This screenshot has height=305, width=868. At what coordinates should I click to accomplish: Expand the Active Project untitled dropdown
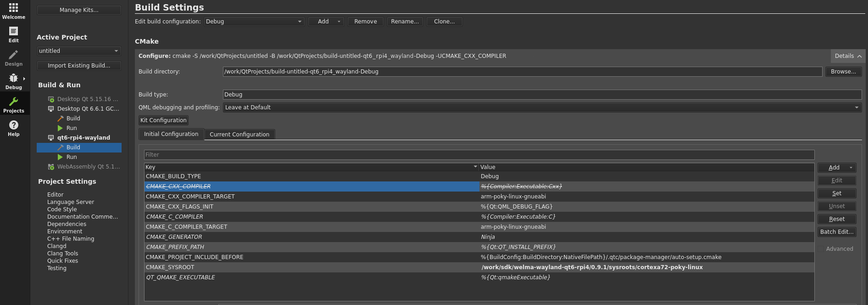[78, 51]
